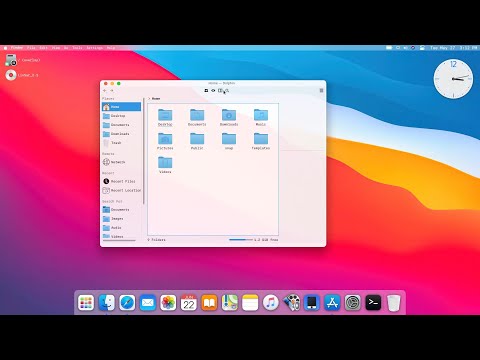Viewport: 480px width, 360px height.
Task: Click the free disk space bar in status bar
Action: (x=241, y=240)
